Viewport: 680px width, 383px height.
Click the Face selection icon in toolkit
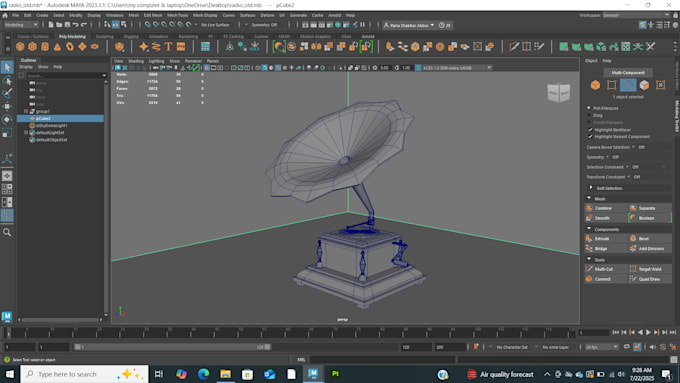tap(644, 85)
